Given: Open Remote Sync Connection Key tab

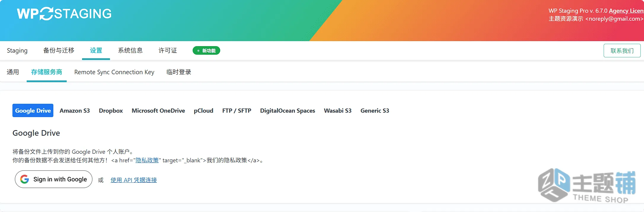Looking at the screenshot, I should point(114,72).
